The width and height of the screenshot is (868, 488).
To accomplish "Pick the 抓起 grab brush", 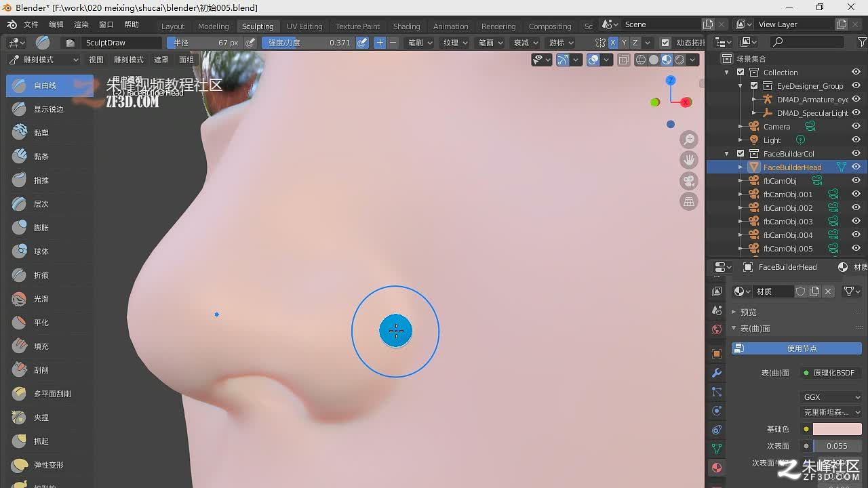I will pyautogui.click(x=50, y=441).
